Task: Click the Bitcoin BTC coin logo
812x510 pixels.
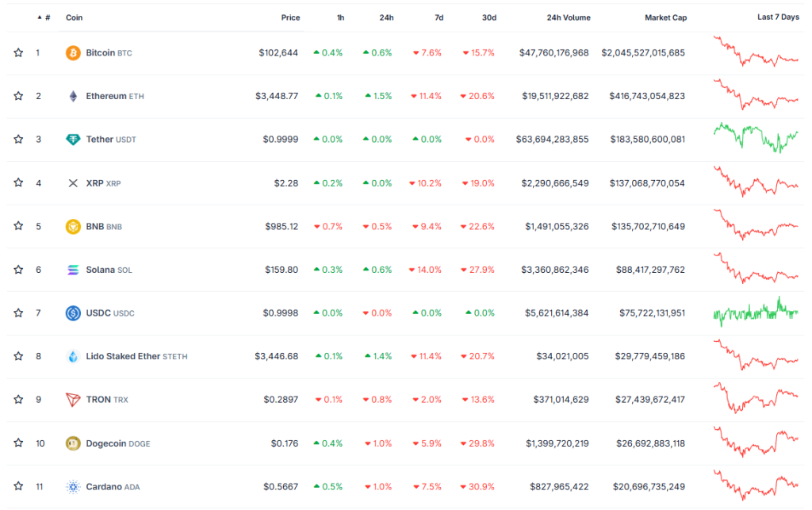Action: [x=73, y=52]
